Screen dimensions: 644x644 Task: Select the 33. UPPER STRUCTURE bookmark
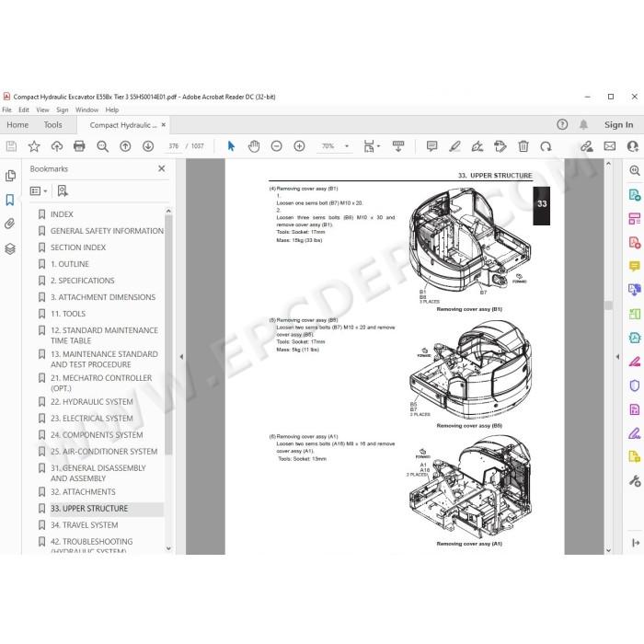89,509
